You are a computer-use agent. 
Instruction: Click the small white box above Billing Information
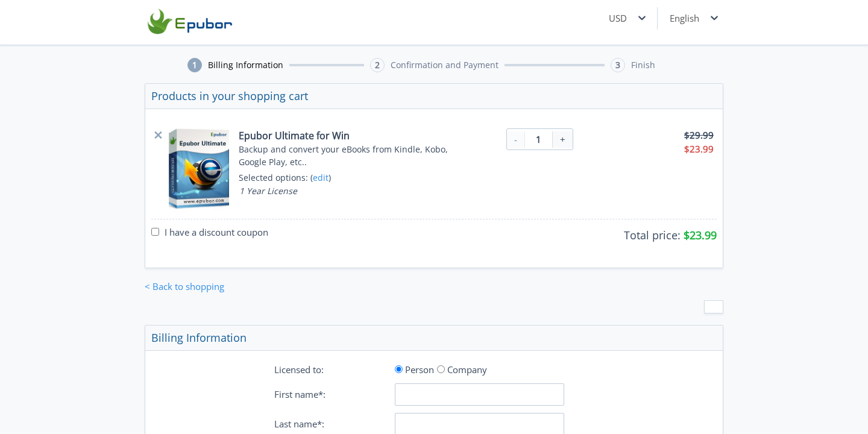point(714,307)
